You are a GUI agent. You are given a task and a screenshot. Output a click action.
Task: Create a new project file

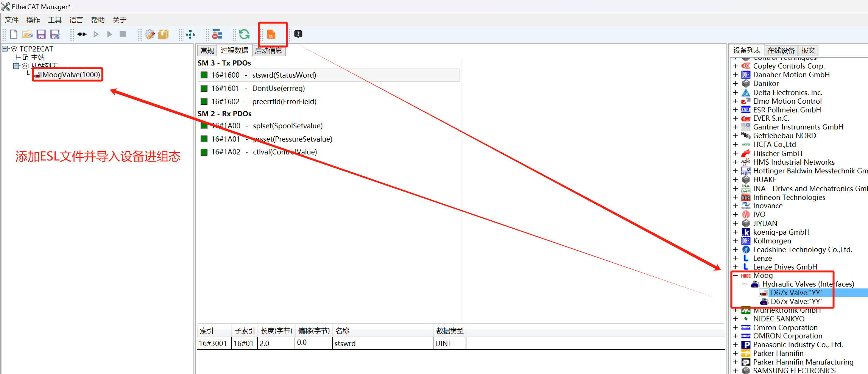pos(13,34)
